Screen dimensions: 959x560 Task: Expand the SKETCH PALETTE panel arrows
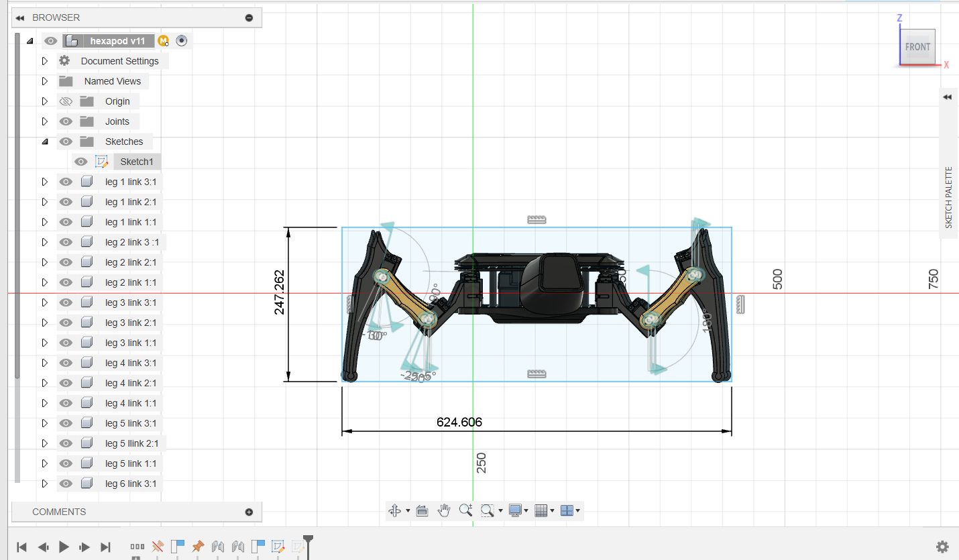(x=948, y=97)
